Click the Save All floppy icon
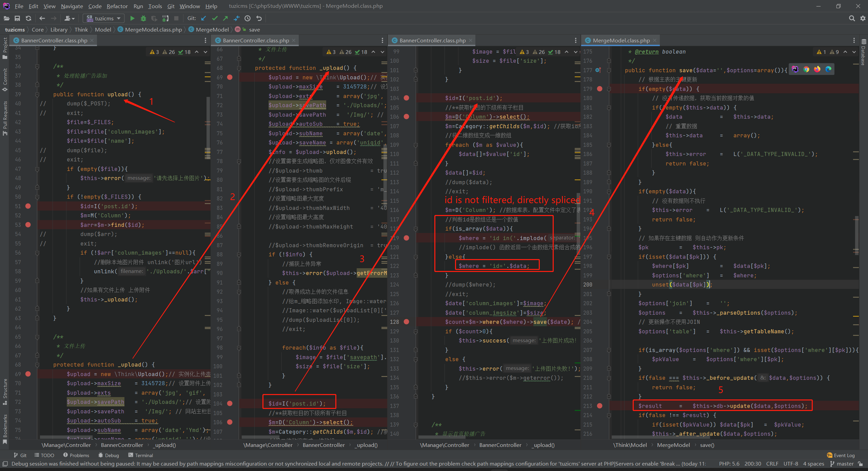This screenshot has height=471, width=868. click(17, 18)
